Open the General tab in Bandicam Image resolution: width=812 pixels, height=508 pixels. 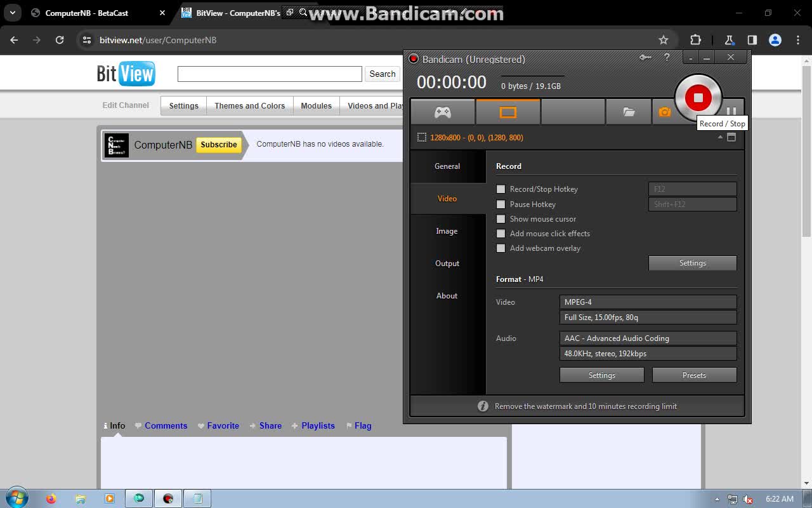coord(447,166)
